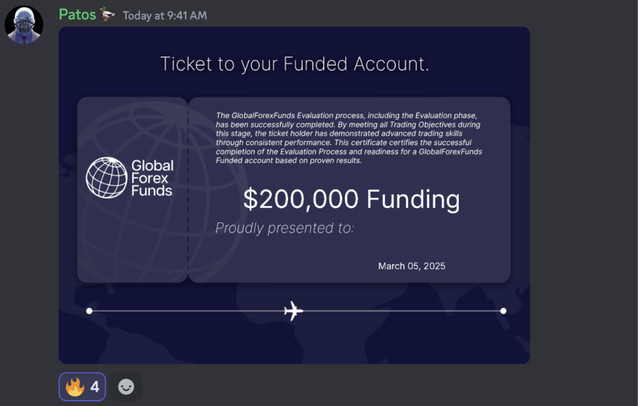
Task: Click the Proudly presented to line
Action: [285, 228]
